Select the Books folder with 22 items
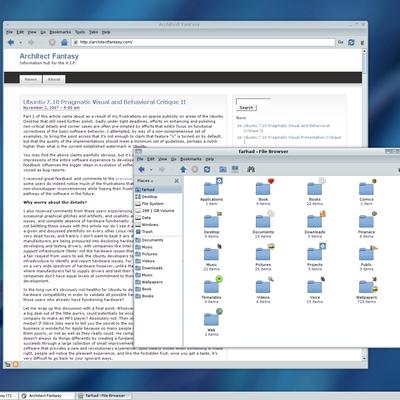The image size is (400, 400). pyautogui.click(x=315, y=189)
